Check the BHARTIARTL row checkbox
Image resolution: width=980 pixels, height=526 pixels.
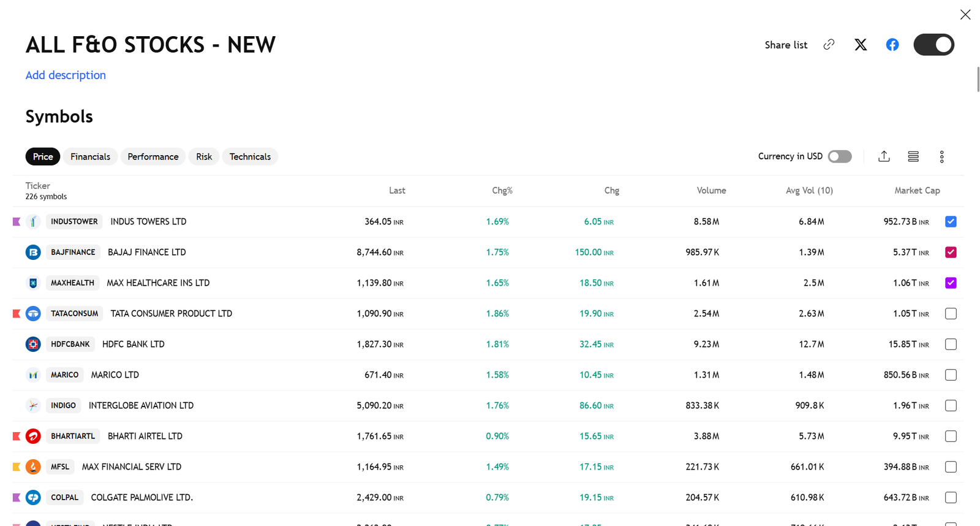tap(951, 436)
